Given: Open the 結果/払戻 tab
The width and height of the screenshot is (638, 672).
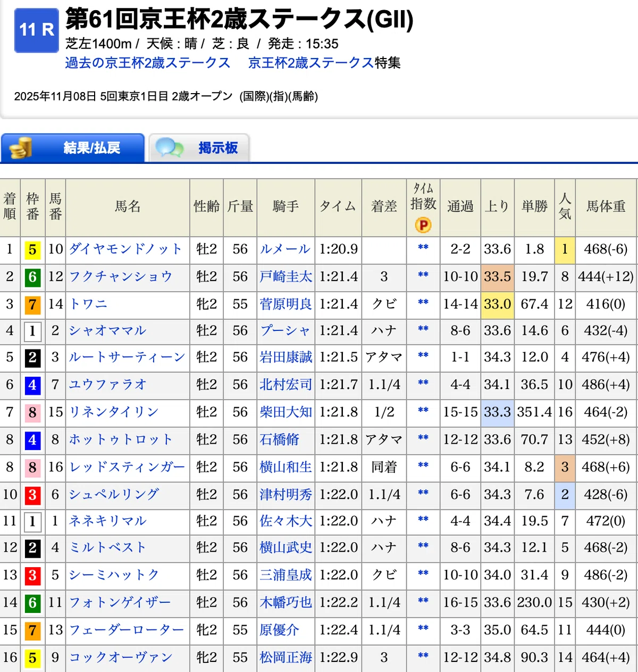Looking at the screenshot, I should click(x=73, y=148).
